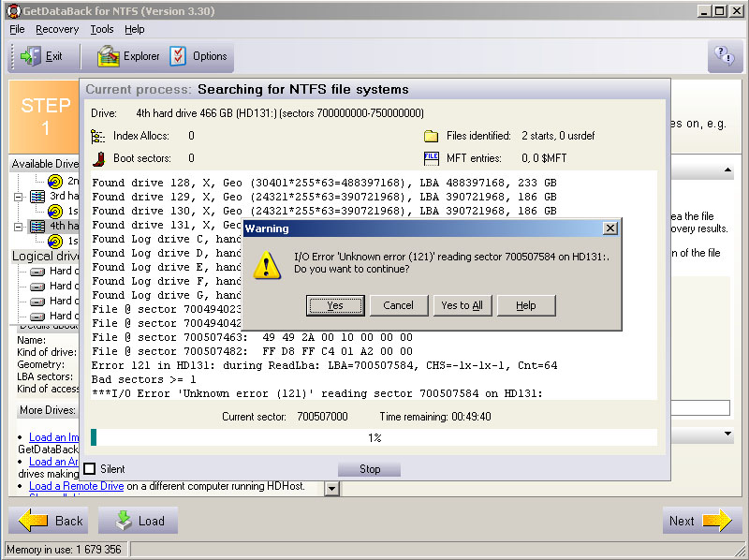Open the Tools menu
Viewport: 749px width, 560px height.
pyautogui.click(x=102, y=29)
